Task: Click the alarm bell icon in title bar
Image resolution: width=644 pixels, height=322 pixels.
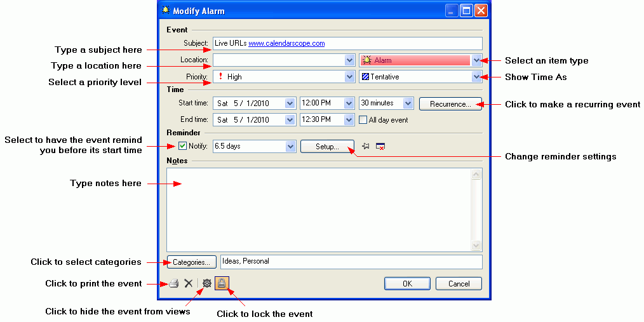Action: pos(166,11)
